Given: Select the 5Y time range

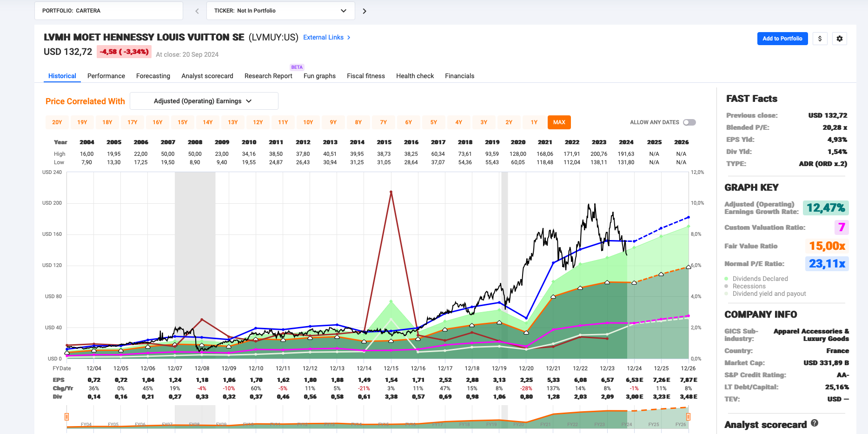Looking at the screenshot, I should coord(434,122).
